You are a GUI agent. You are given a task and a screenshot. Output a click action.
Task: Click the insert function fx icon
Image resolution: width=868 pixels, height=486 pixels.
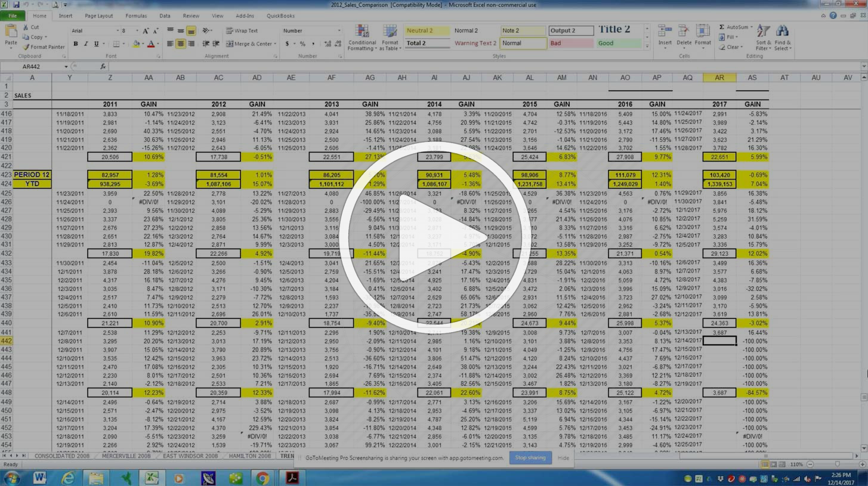[103, 67]
